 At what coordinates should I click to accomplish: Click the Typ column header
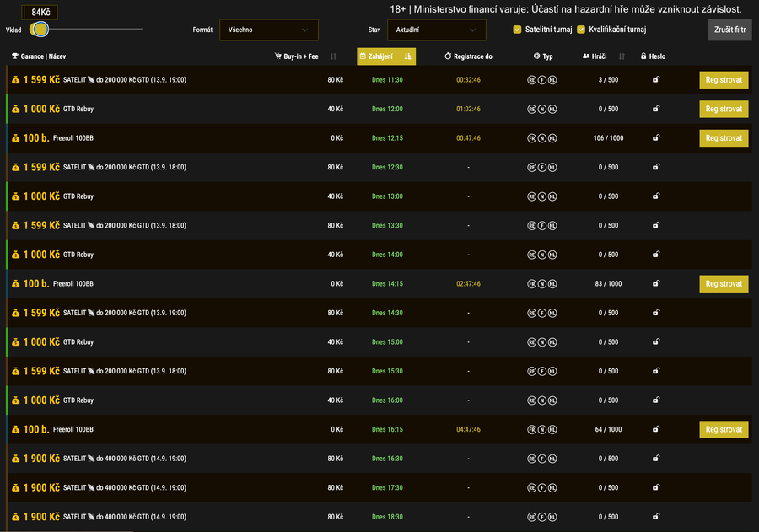pyautogui.click(x=543, y=56)
